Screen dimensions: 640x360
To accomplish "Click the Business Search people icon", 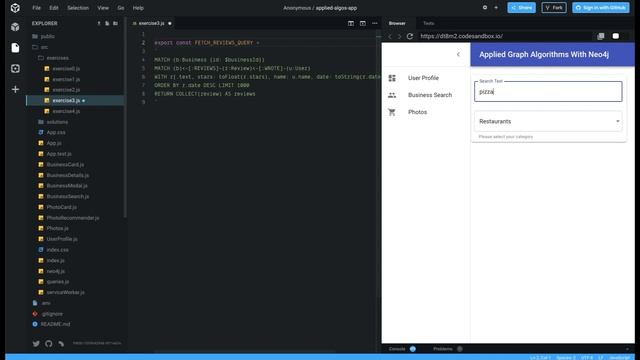I will tap(392, 95).
